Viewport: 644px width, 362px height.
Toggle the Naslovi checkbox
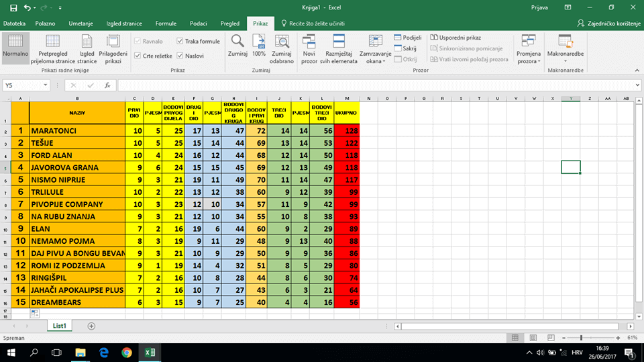(x=180, y=56)
